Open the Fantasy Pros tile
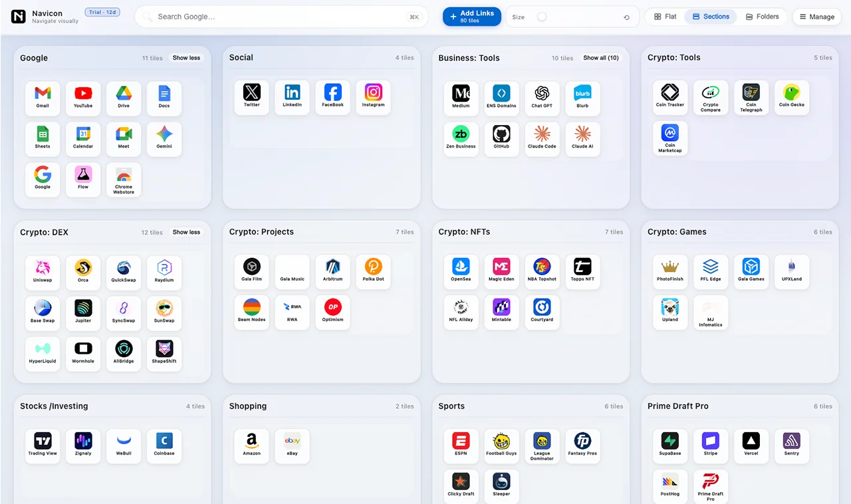Viewport: 851px width, 504px height. [x=582, y=446]
